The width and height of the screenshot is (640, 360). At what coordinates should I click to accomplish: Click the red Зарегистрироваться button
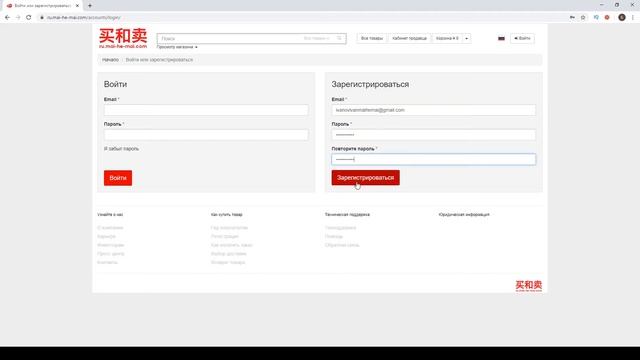pos(365,178)
